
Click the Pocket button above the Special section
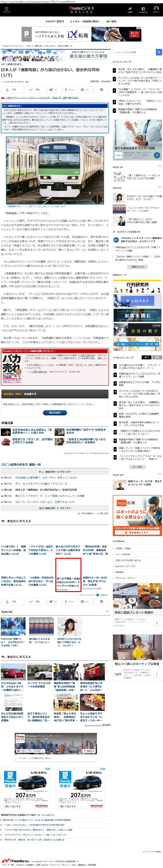coord(102,601)
